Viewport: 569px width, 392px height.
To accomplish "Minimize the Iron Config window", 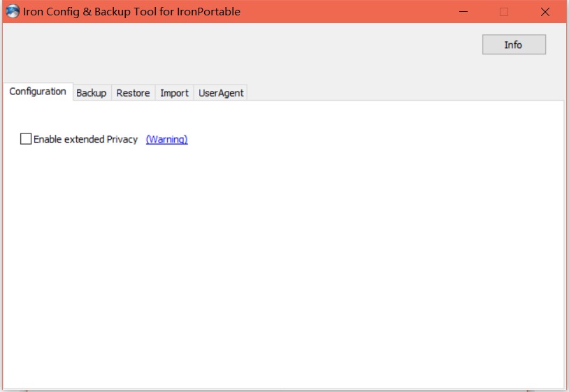I will tap(463, 12).
